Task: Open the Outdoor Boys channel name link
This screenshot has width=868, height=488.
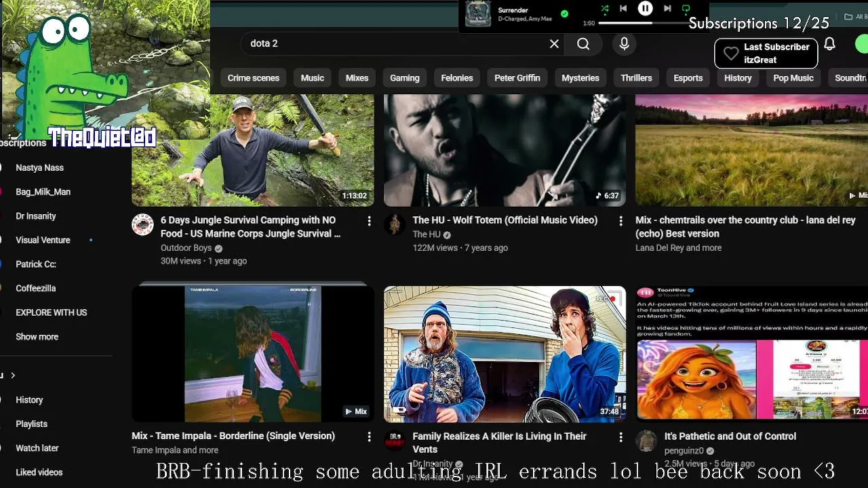Action: pos(186,247)
